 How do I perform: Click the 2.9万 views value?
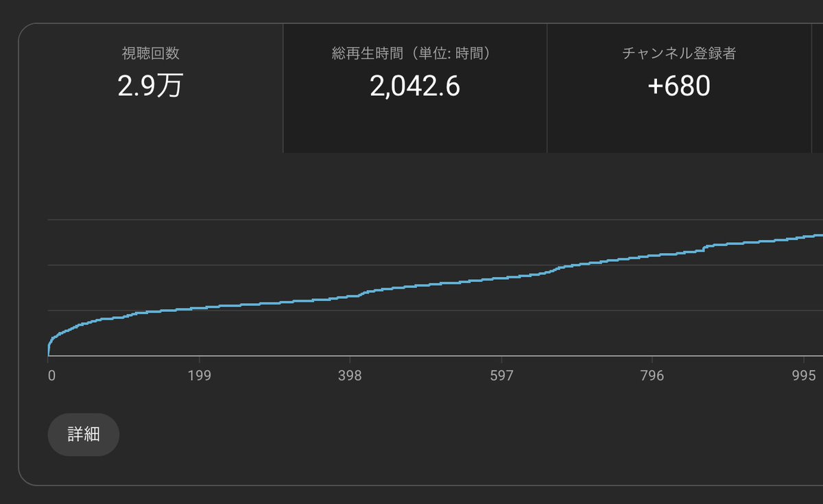point(150,86)
